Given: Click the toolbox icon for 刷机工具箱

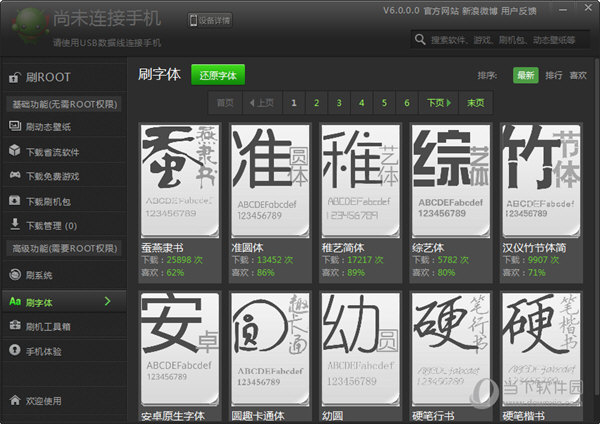Looking at the screenshot, I should (x=15, y=325).
